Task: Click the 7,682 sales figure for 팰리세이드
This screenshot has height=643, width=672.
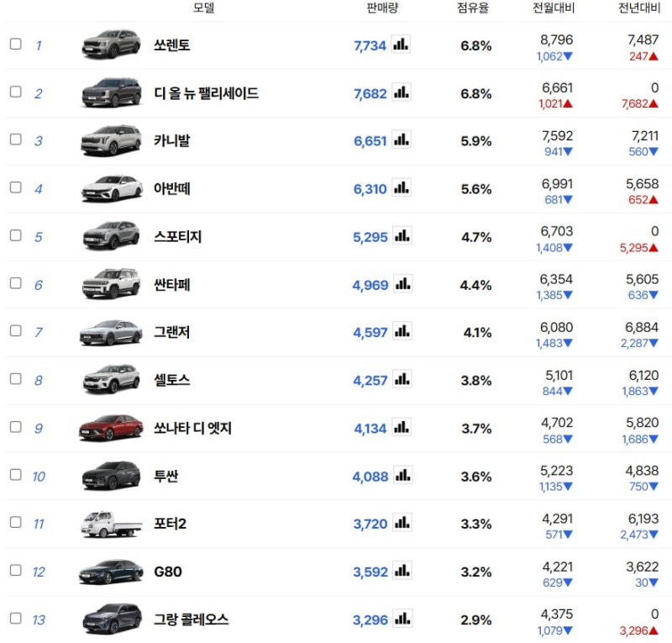Action: coord(370,93)
